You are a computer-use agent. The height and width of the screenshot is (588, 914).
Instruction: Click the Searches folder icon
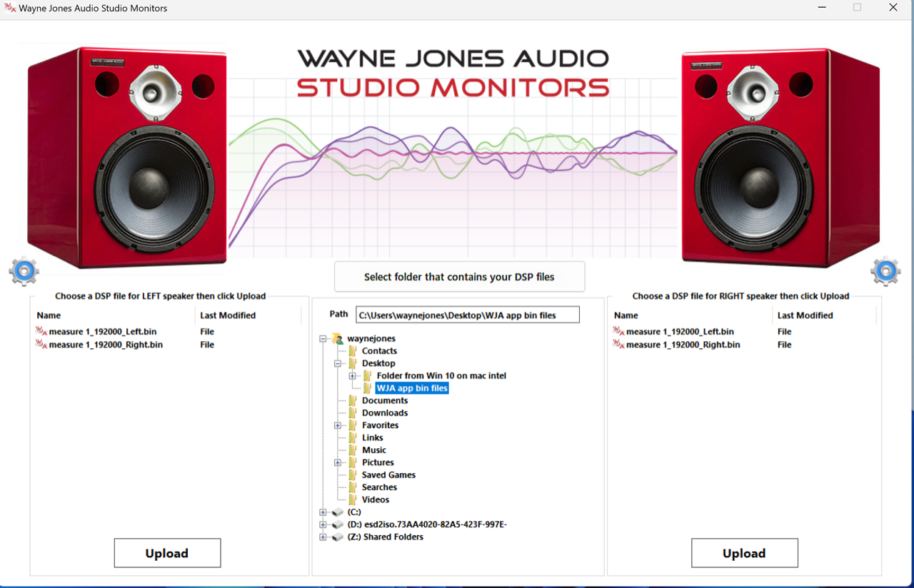[x=353, y=487]
